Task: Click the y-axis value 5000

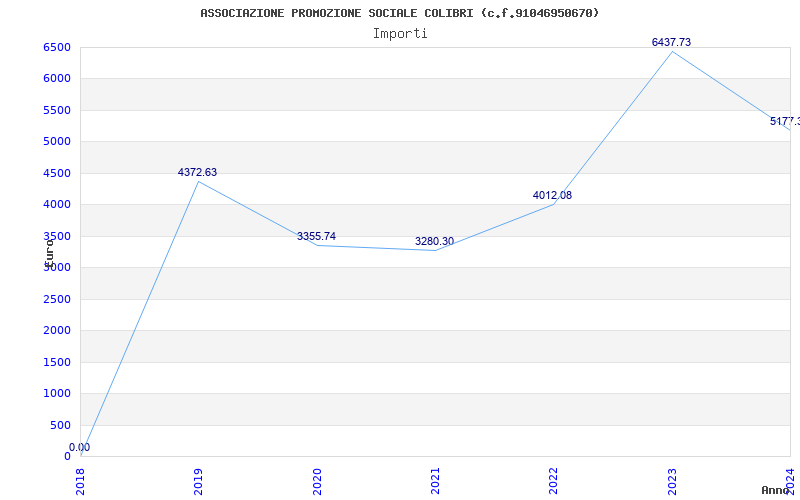Action: coord(57,141)
